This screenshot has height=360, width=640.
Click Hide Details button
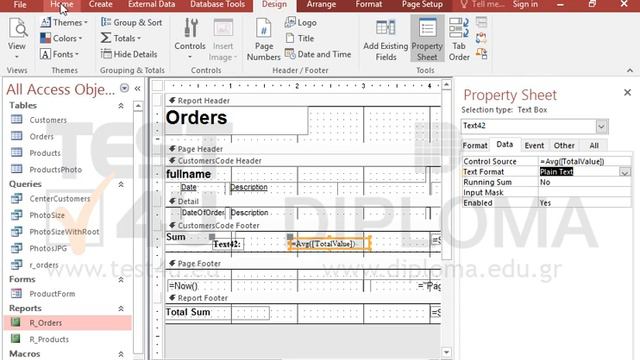coord(129,54)
